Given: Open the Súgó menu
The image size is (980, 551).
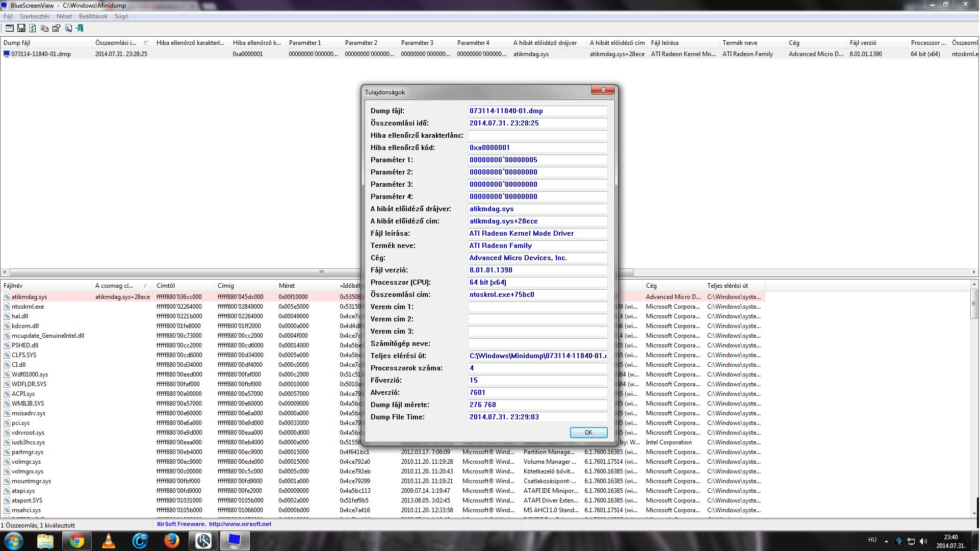Looking at the screenshot, I should [121, 16].
